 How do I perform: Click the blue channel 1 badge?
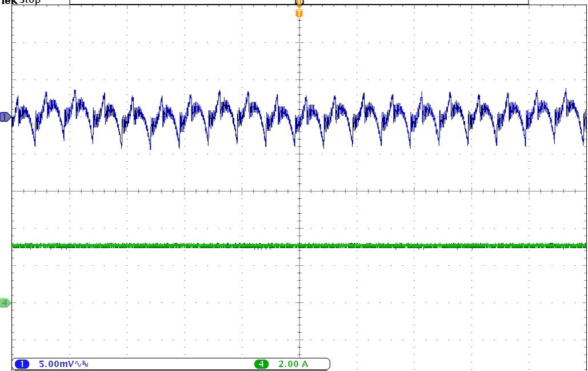[22, 364]
